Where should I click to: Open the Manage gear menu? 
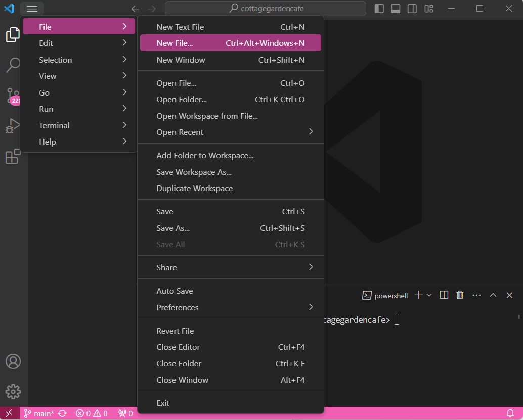13,391
